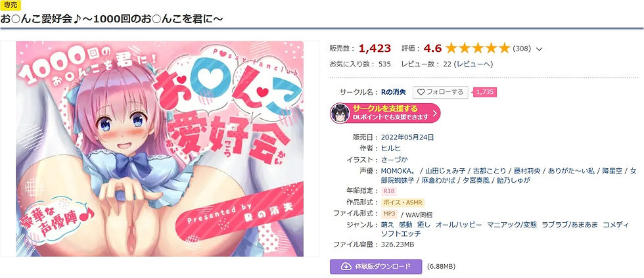The width and height of the screenshot is (644, 278).
Task: Click the five-star rating icons
Action: coord(477,49)
